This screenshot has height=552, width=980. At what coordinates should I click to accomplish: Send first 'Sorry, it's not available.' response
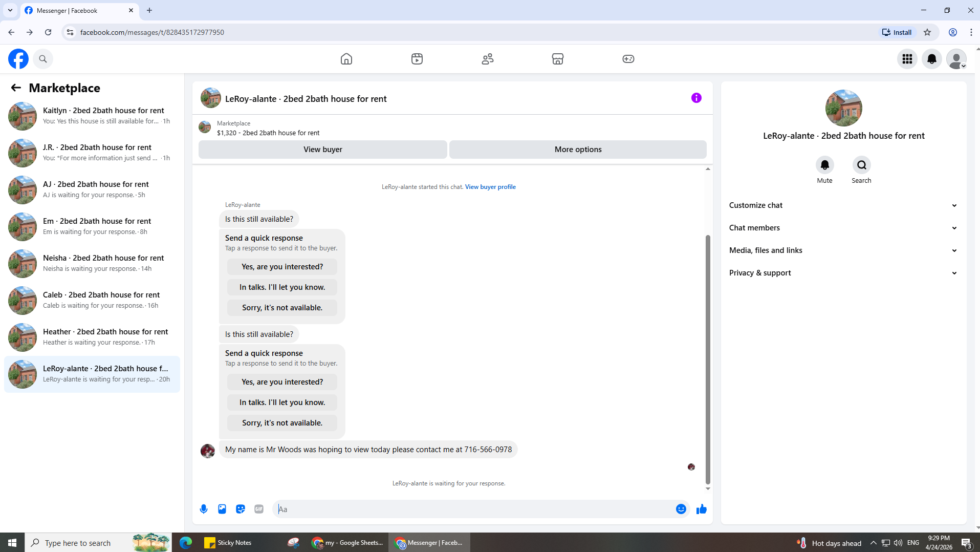282,308
